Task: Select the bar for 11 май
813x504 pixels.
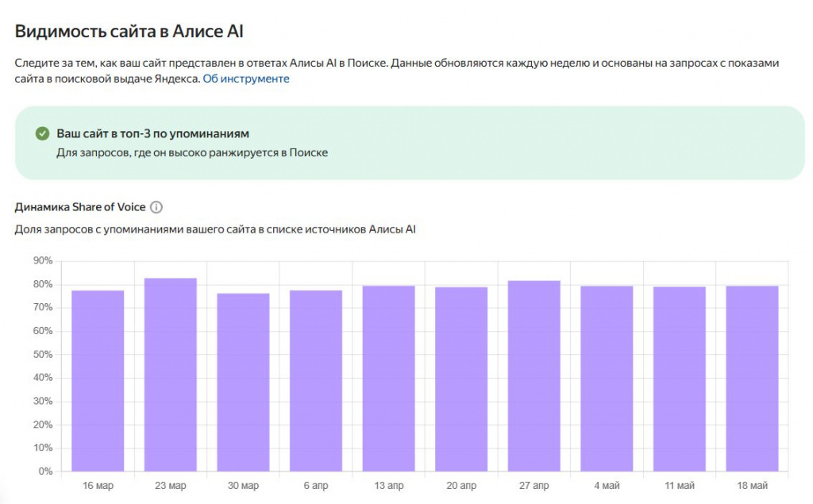Action: (x=680, y=379)
